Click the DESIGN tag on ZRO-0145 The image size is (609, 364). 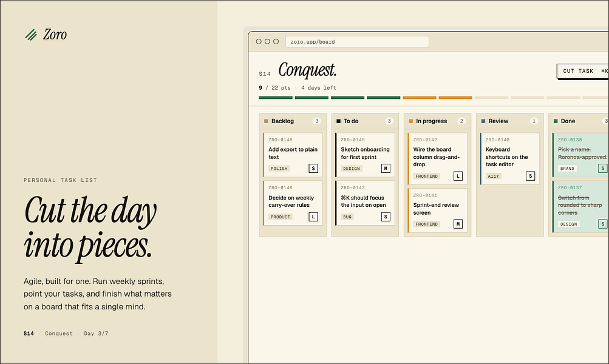[352, 169]
